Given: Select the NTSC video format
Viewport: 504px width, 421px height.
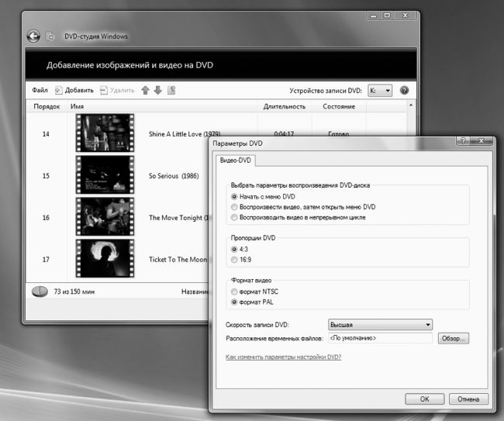Looking at the screenshot, I should pos(235,291).
